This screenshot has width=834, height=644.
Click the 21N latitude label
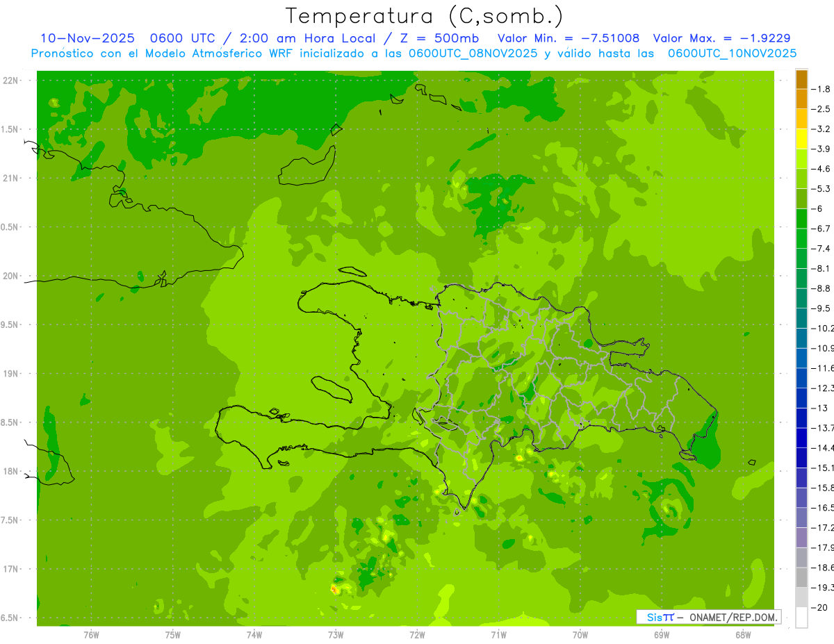11,178
